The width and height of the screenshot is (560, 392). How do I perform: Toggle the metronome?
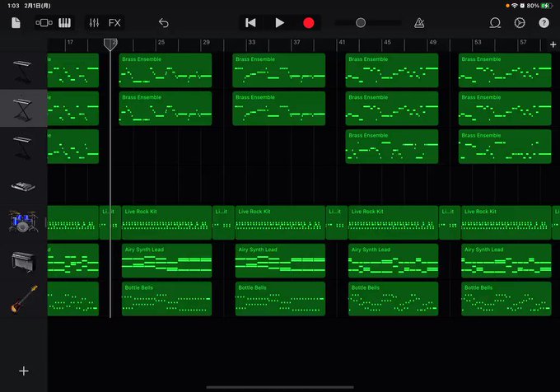[419, 23]
